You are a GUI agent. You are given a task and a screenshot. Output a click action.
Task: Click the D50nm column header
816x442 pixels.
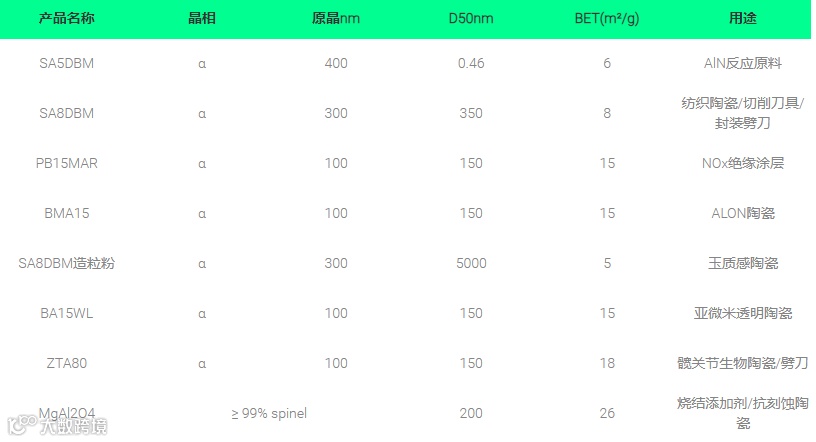(x=471, y=18)
